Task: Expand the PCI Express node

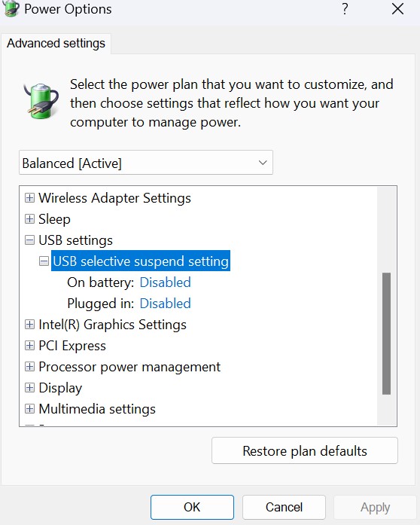Action: pyautogui.click(x=29, y=346)
